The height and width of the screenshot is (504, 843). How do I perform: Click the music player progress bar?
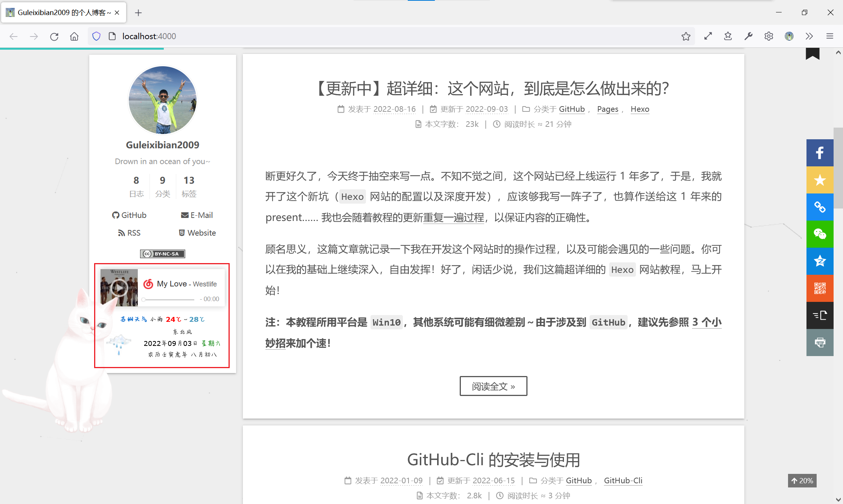169,300
